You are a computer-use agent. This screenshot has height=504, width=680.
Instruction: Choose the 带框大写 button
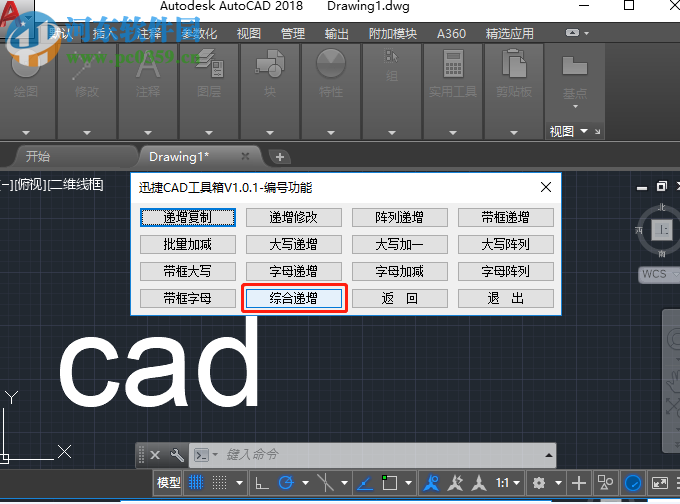188,272
